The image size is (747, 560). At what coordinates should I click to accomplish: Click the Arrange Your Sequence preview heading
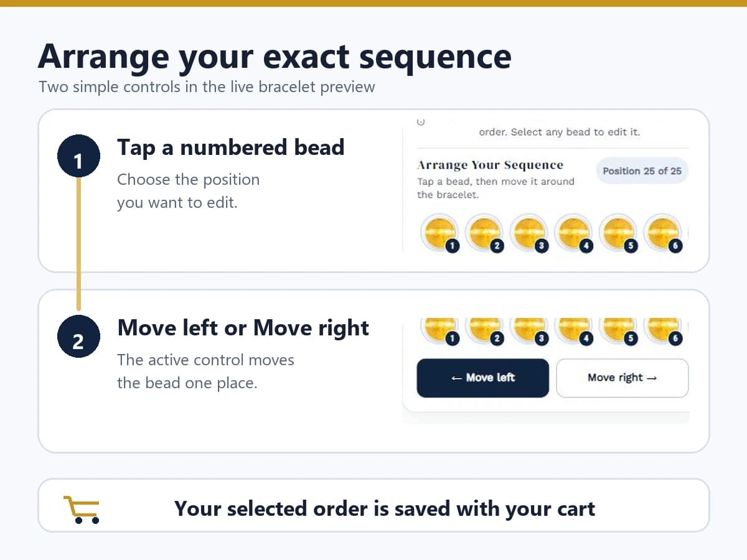coord(490,165)
